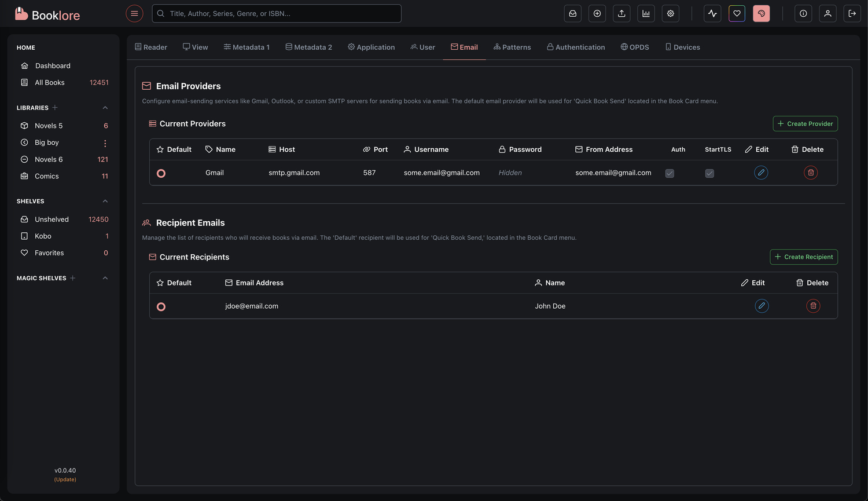Image resolution: width=868 pixels, height=501 pixels.
Task: Click the book search input field
Action: tap(277, 13)
